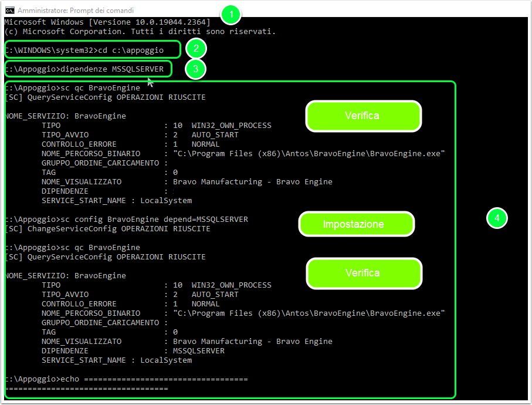This screenshot has height=405, width=532.
Task: Click the green Impostazione label
Action: pyautogui.click(x=356, y=224)
